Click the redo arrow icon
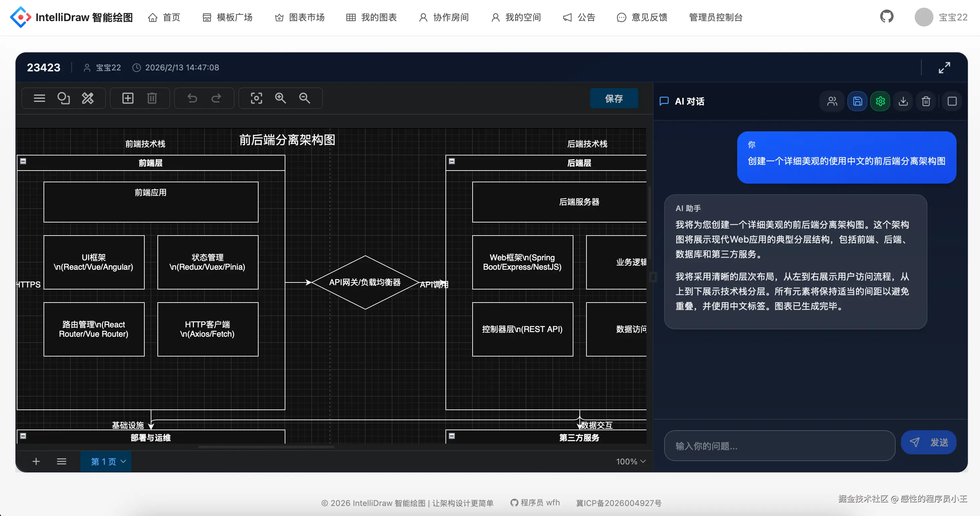 tap(216, 98)
